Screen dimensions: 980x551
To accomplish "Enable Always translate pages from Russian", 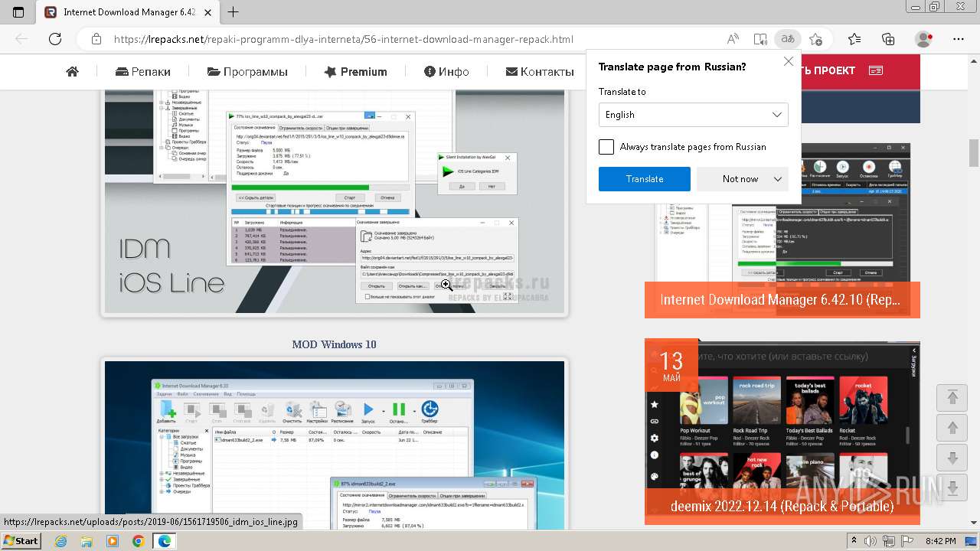I will 606,147.
